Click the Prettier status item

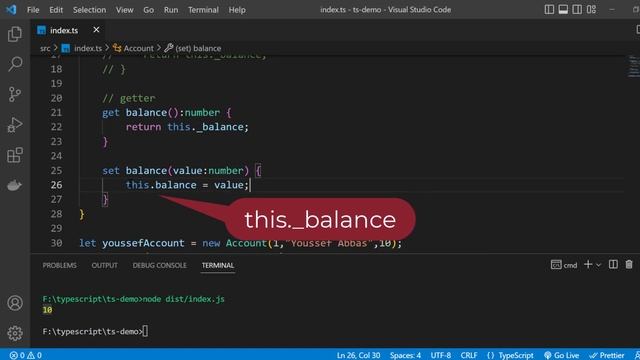607,355
